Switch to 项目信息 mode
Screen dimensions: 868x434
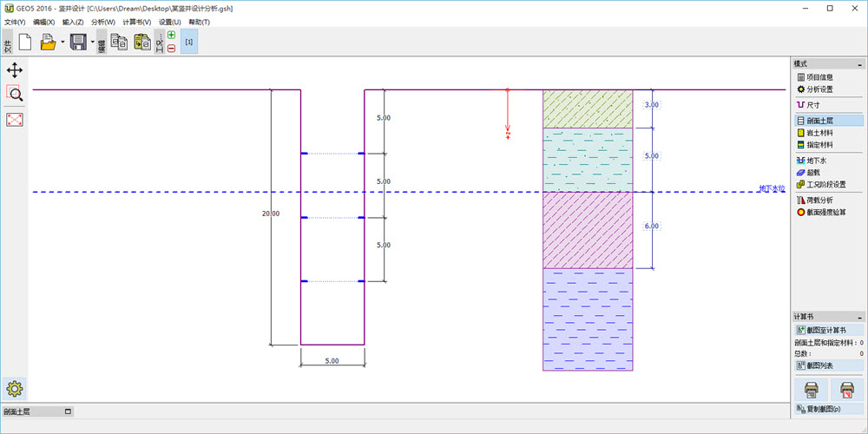(x=828, y=77)
